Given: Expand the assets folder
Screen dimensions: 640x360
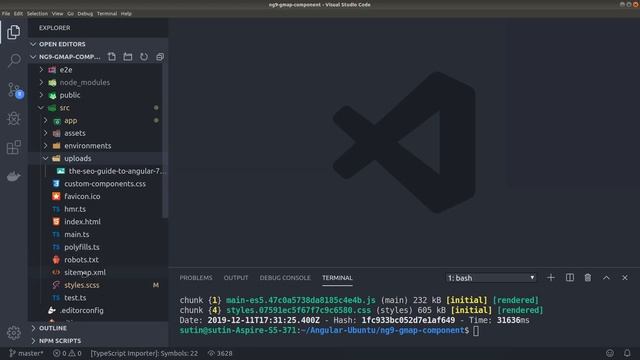Looking at the screenshot, I should tap(75, 133).
